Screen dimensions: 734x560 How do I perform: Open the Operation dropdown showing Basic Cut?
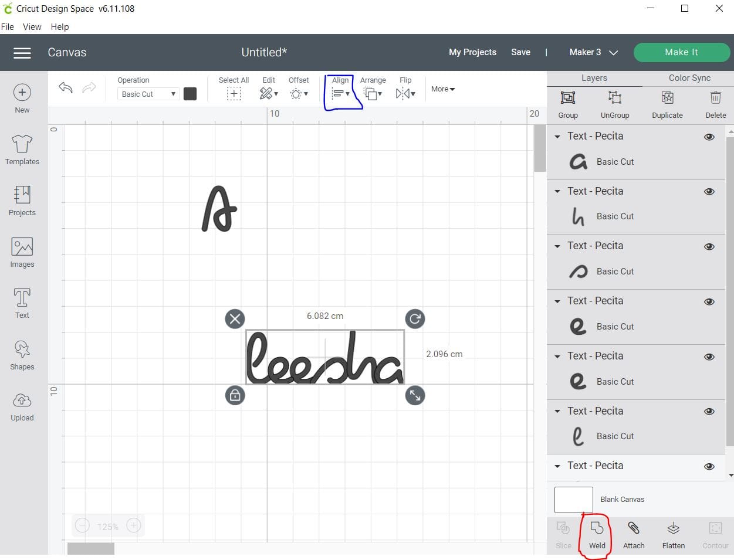click(x=148, y=94)
